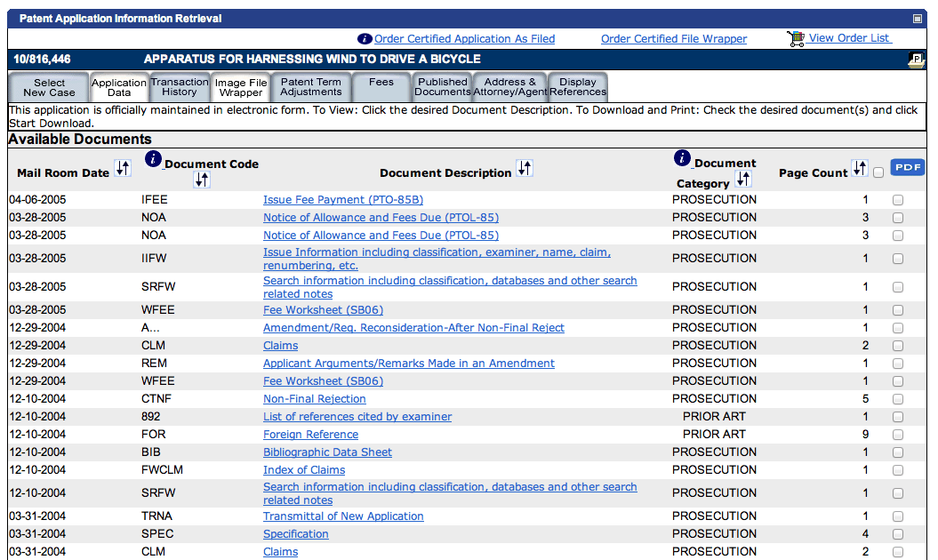Click the shopping cart View Order icon
938x560 pixels.
(796, 38)
